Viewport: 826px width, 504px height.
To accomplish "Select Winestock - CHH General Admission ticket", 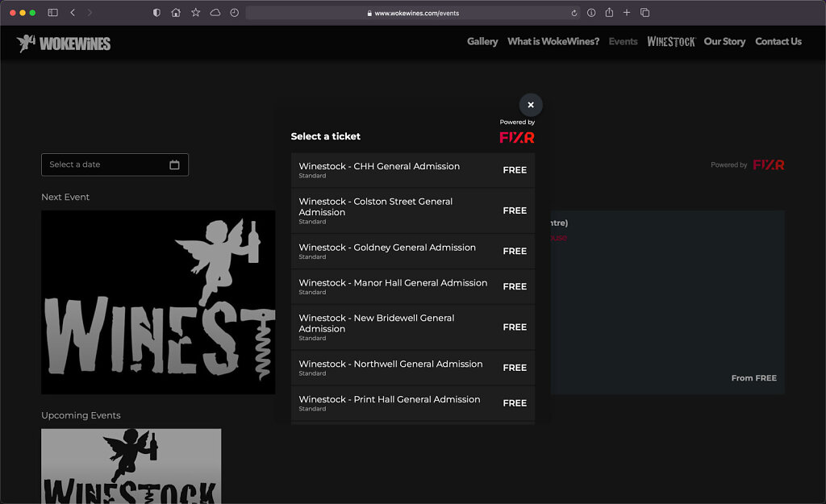I will pos(413,170).
